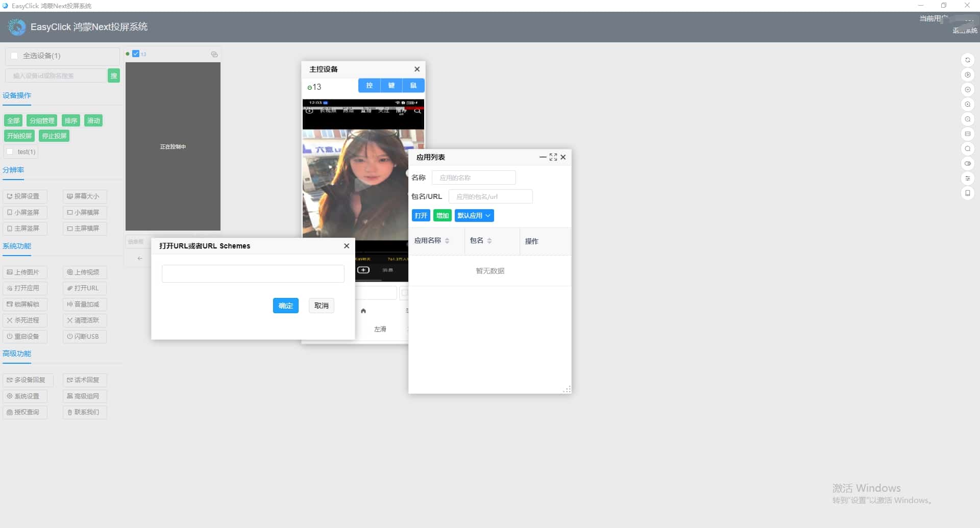Toggle the 全选设备(1) checkbox

(14, 56)
